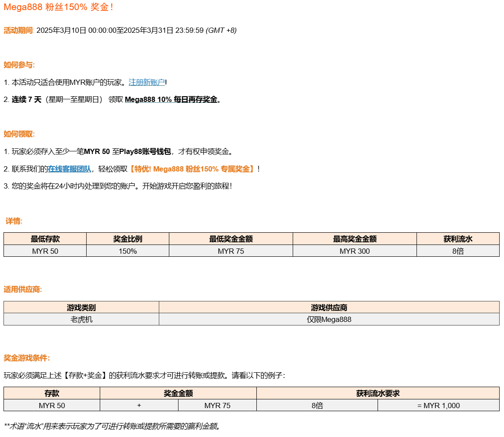Click the 获利流水要求 column header
504x437 pixels.
tap(378, 393)
